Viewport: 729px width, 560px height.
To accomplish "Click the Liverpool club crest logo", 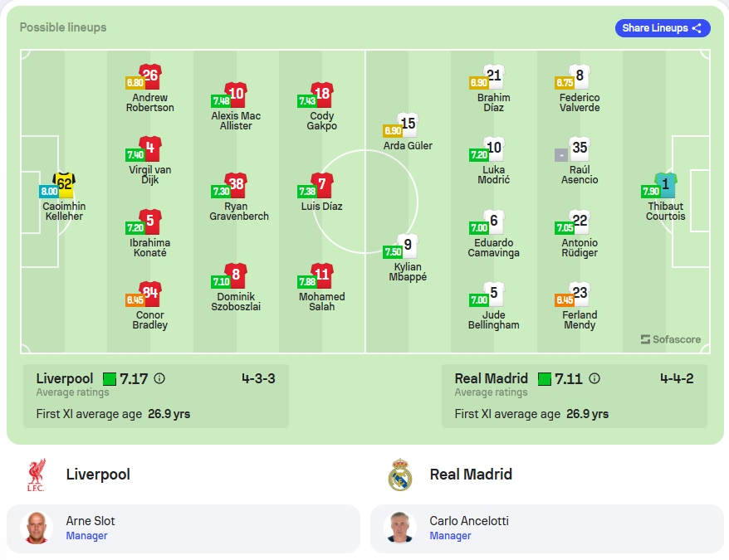I will click(36, 475).
